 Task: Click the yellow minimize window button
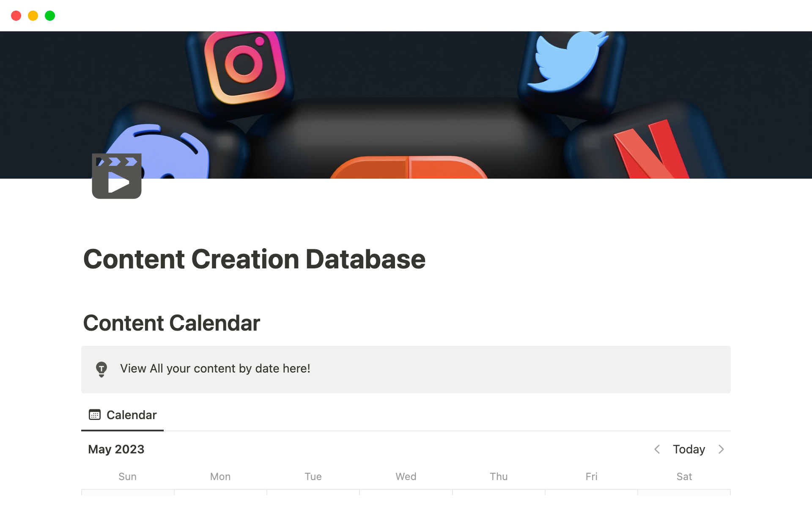[33, 16]
